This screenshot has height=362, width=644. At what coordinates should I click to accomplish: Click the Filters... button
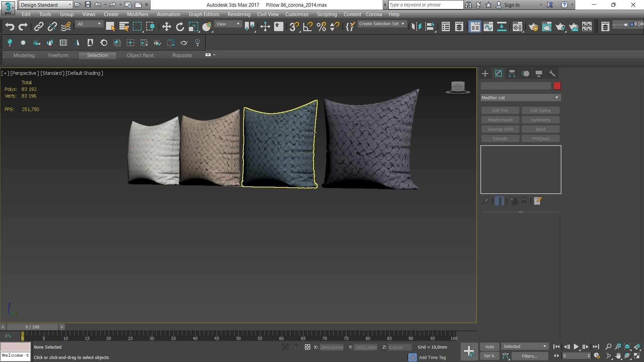coord(530,356)
